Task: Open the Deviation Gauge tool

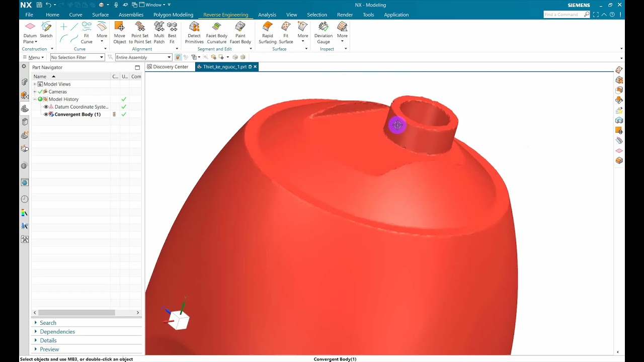Action: 324,32
